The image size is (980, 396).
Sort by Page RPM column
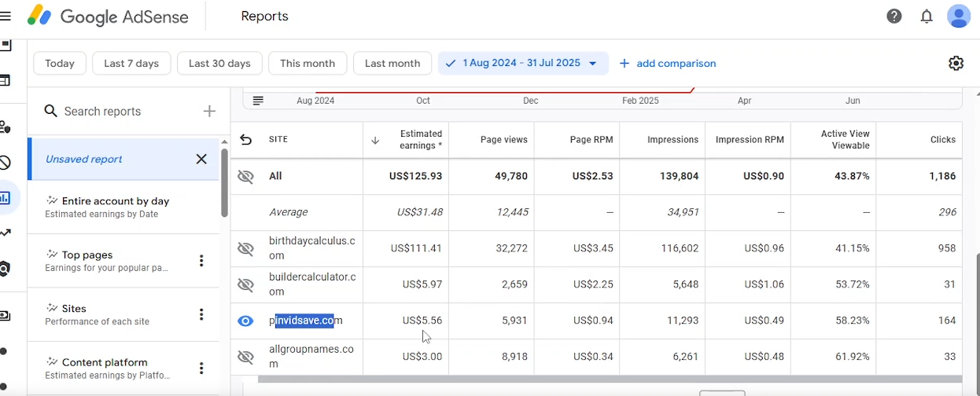tap(591, 140)
